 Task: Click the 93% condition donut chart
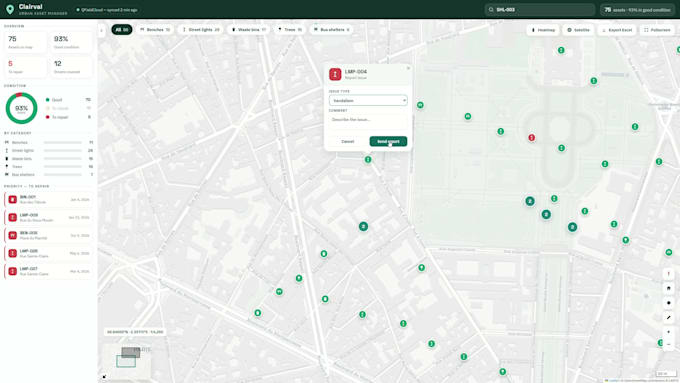[21, 108]
